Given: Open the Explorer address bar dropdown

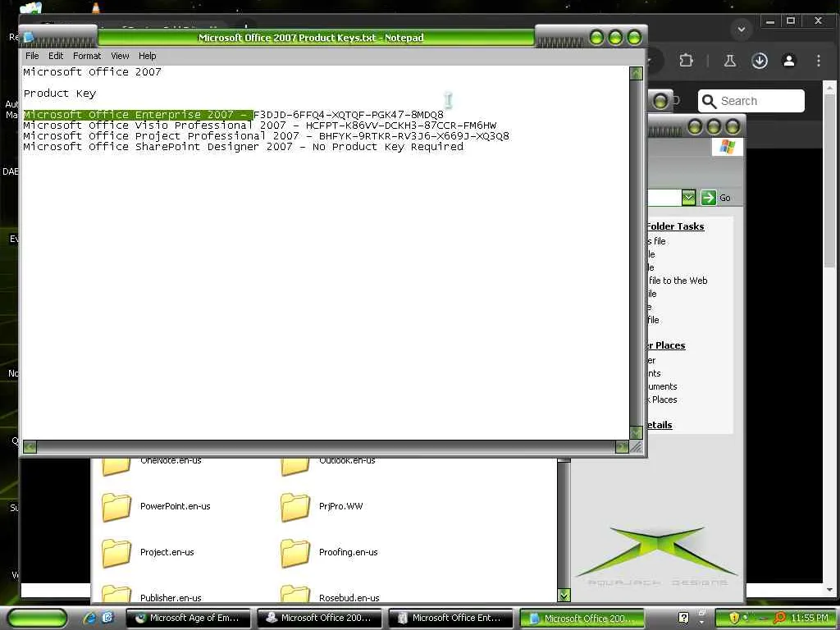Looking at the screenshot, I should [x=688, y=198].
